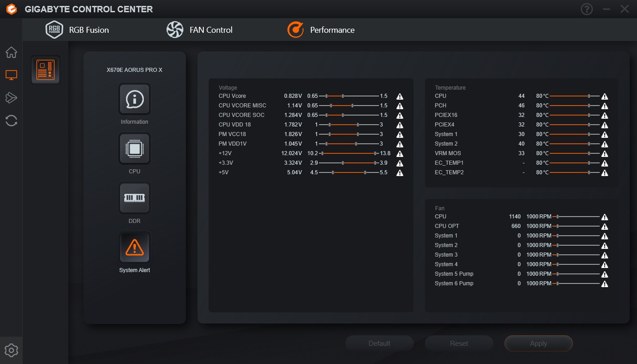The width and height of the screenshot is (637, 364).
Task: Click the PCIEX16 temperature alert icon
Action: click(605, 116)
